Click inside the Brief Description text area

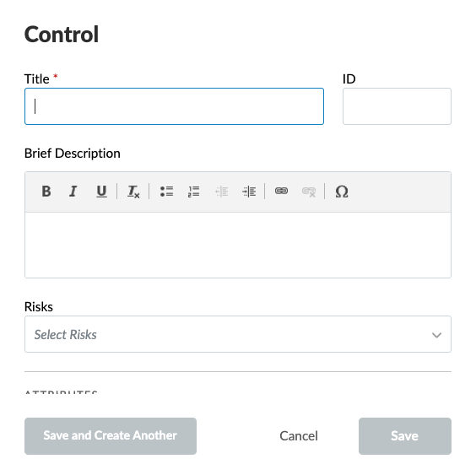[x=238, y=245]
